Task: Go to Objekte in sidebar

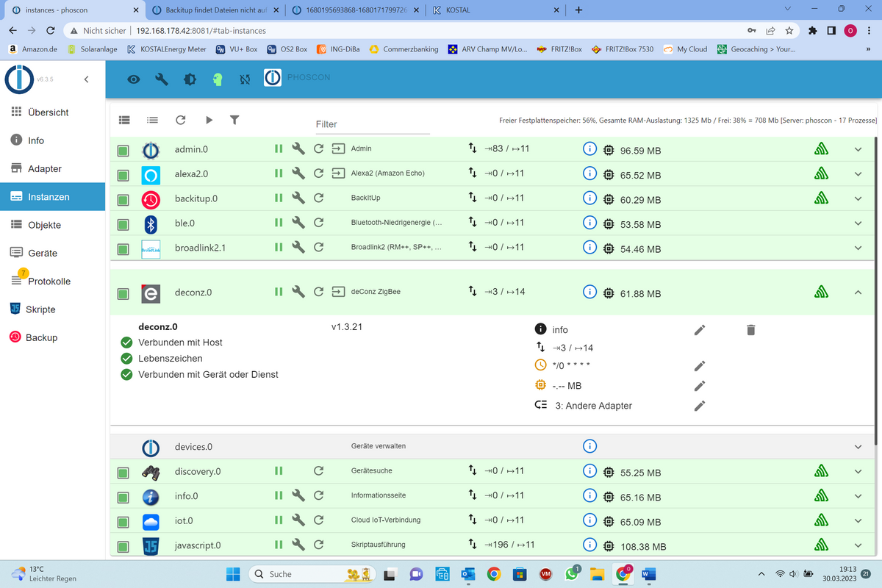Action: [x=52, y=225]
